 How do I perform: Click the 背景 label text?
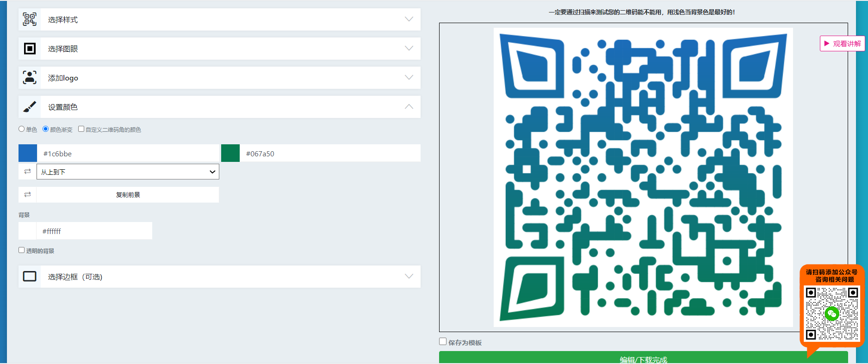point(24,215)
